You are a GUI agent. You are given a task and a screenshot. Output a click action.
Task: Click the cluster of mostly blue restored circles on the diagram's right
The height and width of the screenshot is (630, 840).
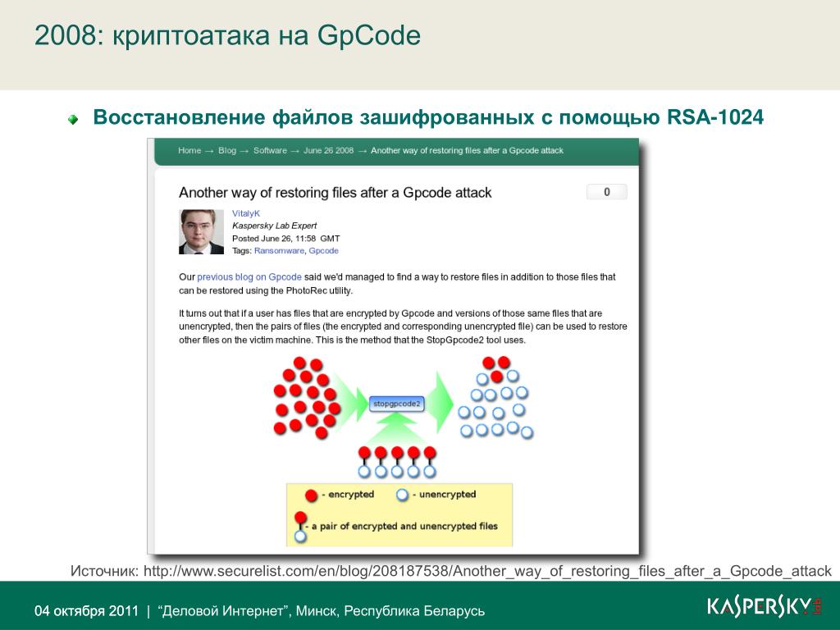click(x=495, y=398)
